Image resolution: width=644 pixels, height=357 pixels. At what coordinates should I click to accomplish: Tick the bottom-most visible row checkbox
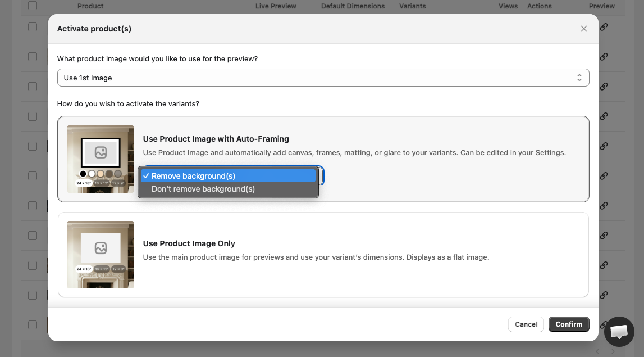[33, 325]
